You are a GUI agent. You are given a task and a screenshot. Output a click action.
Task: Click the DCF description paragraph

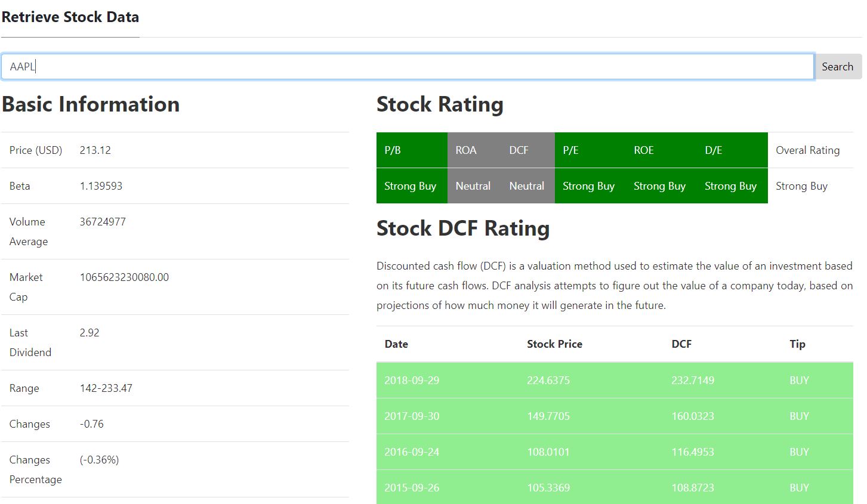coord(615,286)
